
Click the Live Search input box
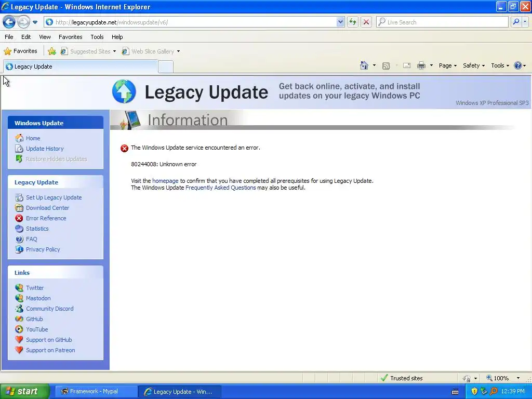point(442,22)
